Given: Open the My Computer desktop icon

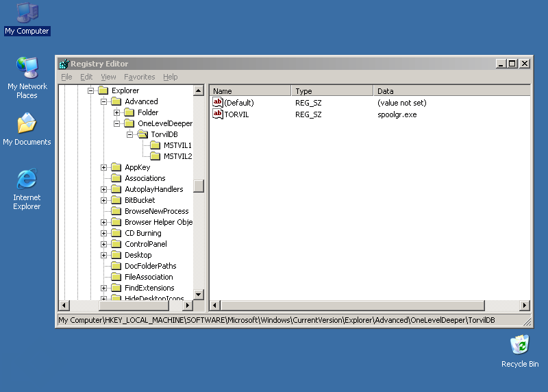Looking at the screenshot, I should click(x=27, y=19).
